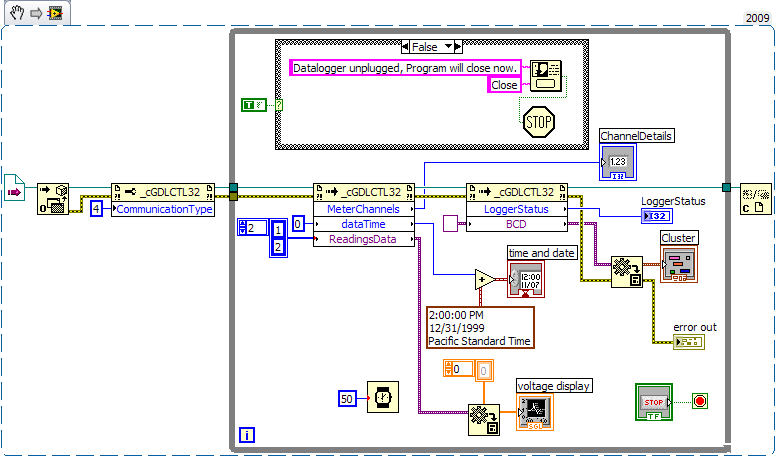Go to next case using right arrow
Viewport: 776px width, 457px height.
pos(461,47)
